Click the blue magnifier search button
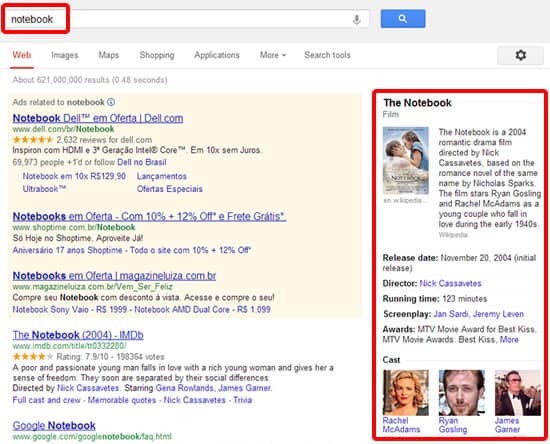Screen dimensions: 550x444 click(x=403, y=19)
